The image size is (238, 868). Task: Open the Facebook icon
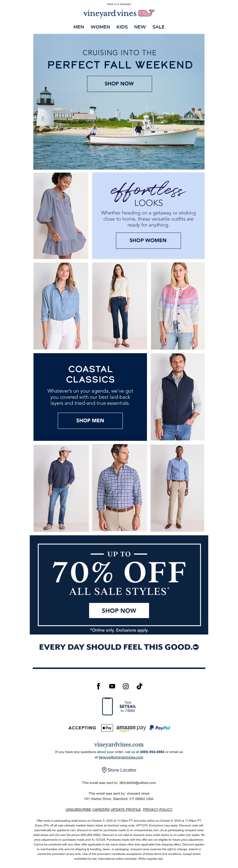(x=98, y=686)
